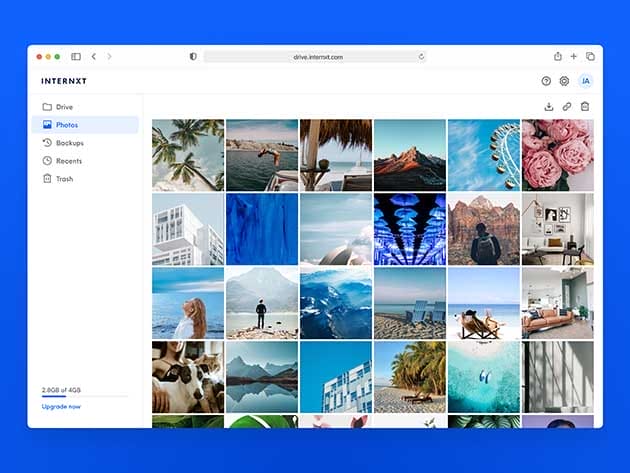Click the copy link icon
The height and width of the screenshot is (473, 630).
[567, 106]
